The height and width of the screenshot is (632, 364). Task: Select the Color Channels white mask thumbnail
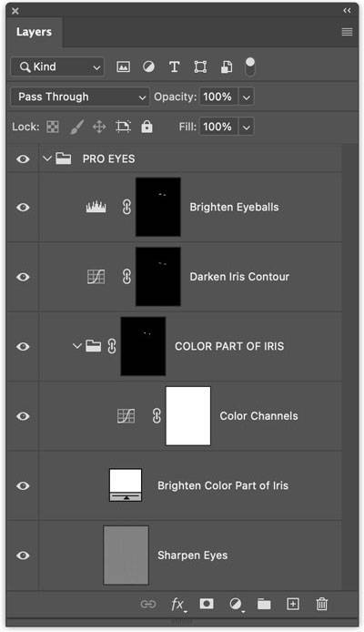point(188,416)
